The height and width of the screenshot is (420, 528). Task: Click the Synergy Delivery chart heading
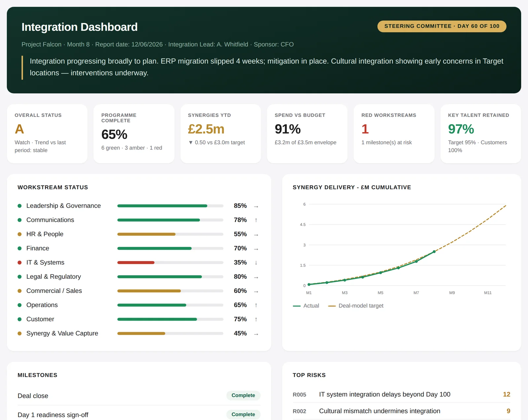click(x=352, y=187)
